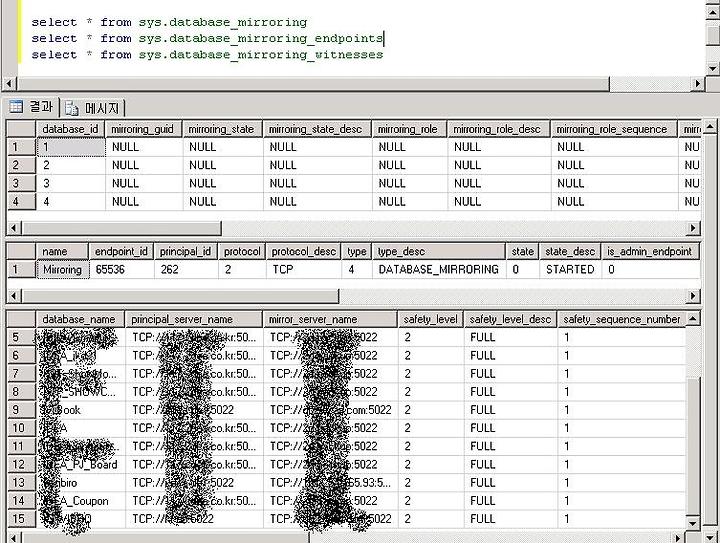This screenshot has height=543, width=720.
Task: Click the principal_id value 262
Action: (x=186, y=269)
